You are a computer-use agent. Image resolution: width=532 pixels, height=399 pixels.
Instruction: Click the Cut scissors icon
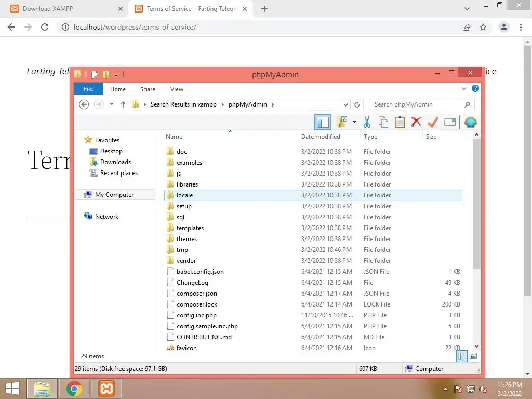click(367, 122)
